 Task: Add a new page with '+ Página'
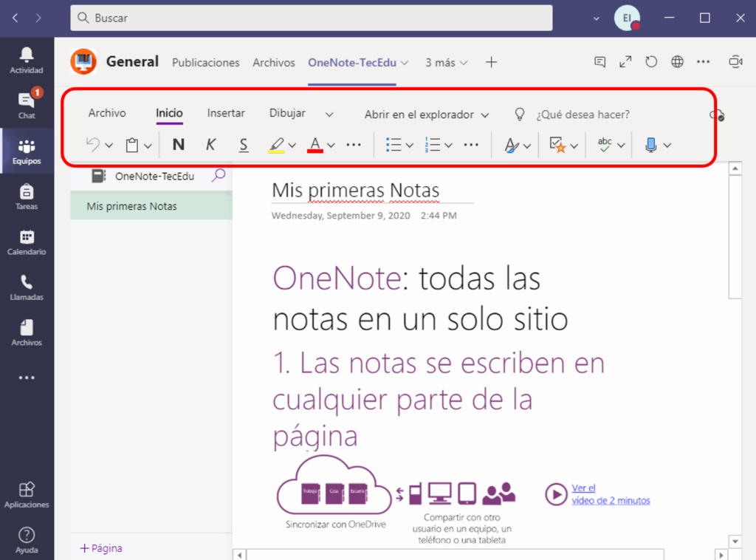101,548
